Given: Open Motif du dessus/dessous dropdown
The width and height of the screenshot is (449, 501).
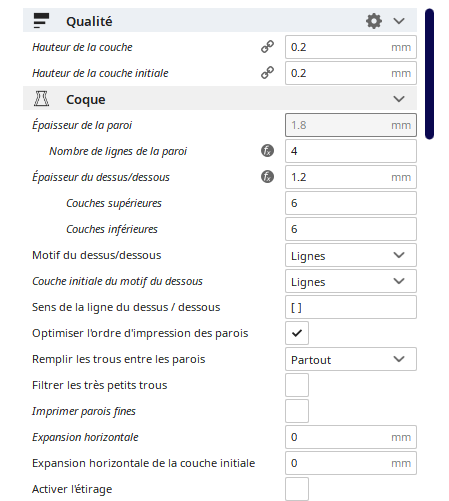Looking at the screenshot, I should (351, 255).
